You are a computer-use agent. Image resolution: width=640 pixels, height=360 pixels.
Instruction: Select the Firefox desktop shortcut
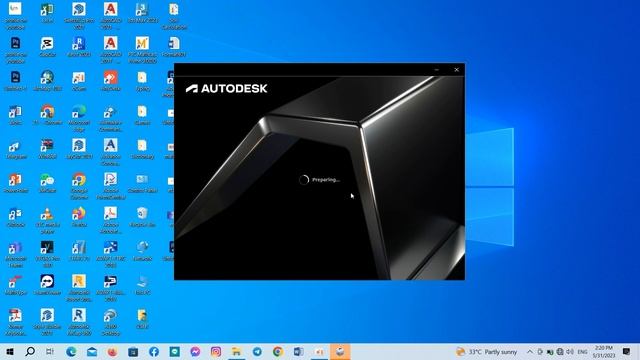pos(79,217)
